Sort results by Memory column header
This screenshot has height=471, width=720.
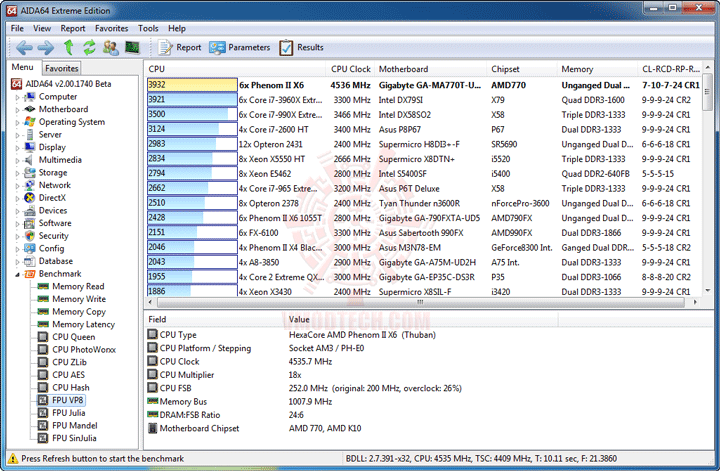(x=597, y=69)
